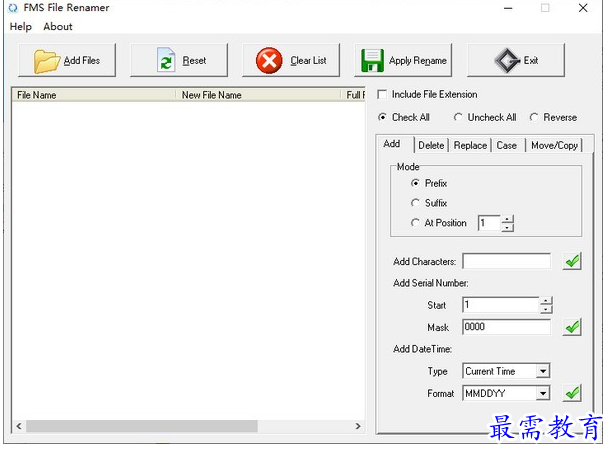Switch to the Move/Copy tab

click(554, 145)
